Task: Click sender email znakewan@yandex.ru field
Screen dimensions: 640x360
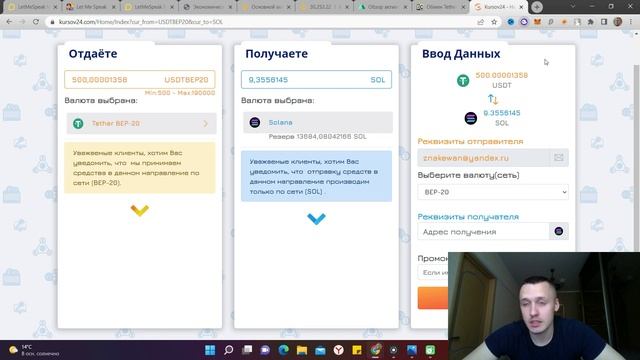Action: coord(484,158)
